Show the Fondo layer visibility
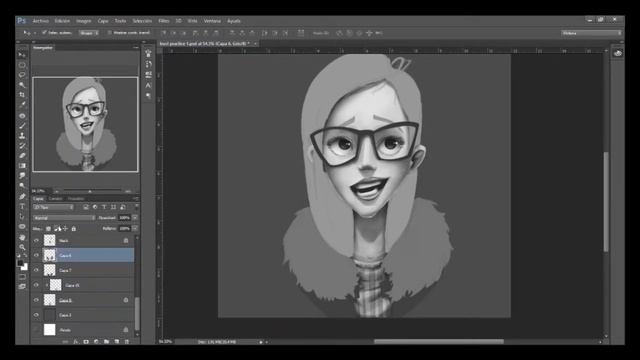Image resolution: width=640 pixels, height=360 pixels. (36, 330)
